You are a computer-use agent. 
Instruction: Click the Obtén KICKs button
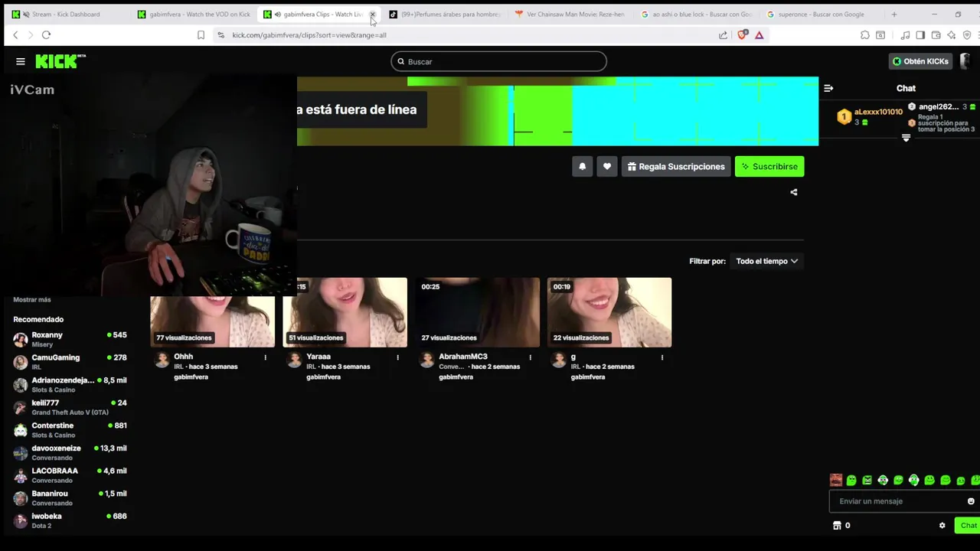point(920,61)
